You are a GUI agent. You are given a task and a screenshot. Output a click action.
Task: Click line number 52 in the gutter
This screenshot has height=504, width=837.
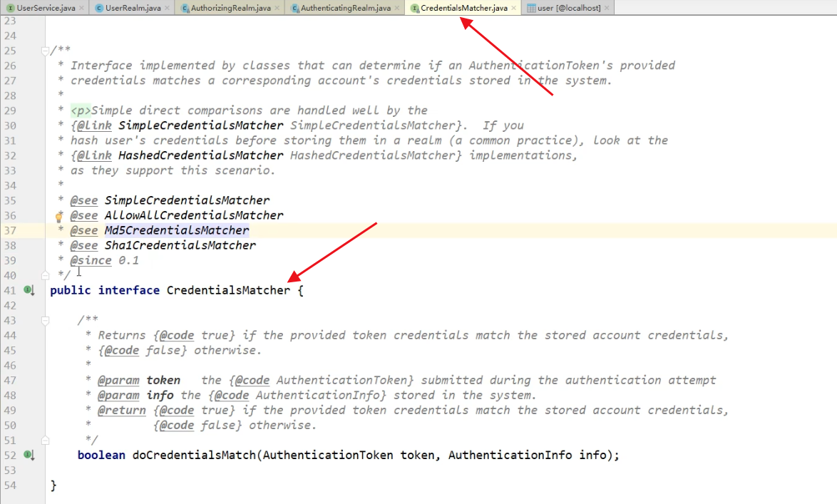tap(10, 455)
